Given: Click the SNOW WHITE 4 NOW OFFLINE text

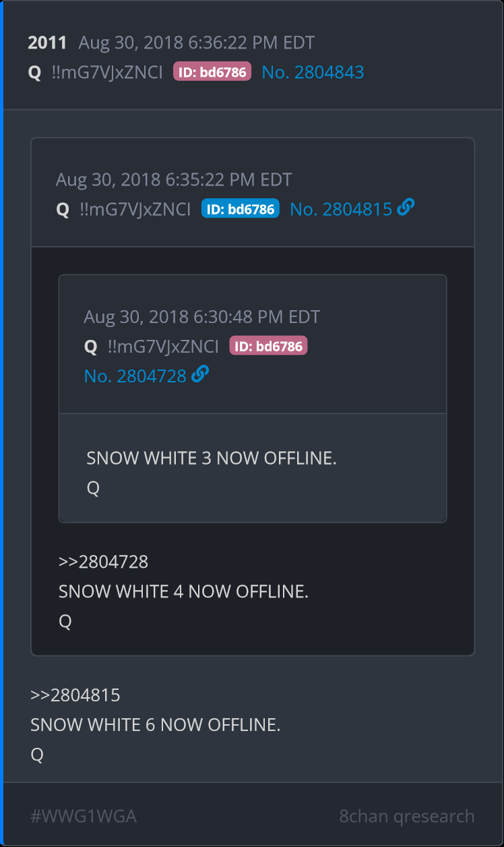Looking at the screenshot, I should (183, 591).
